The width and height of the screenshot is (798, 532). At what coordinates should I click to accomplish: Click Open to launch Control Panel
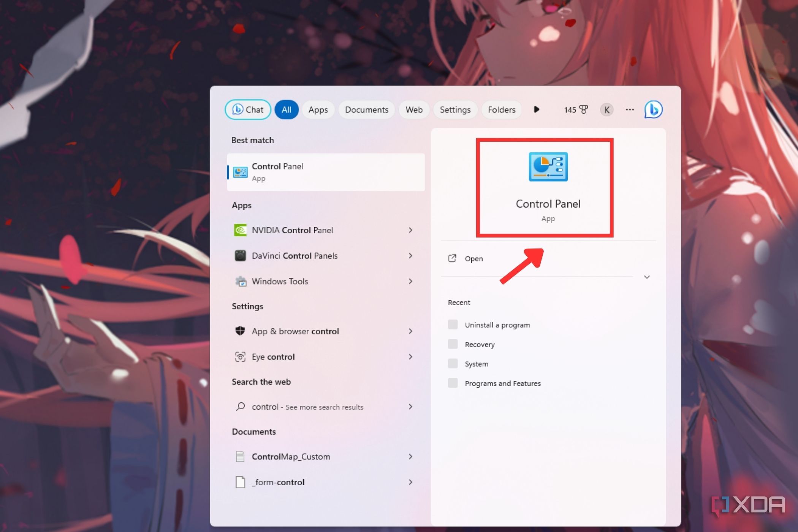point(473,258)
